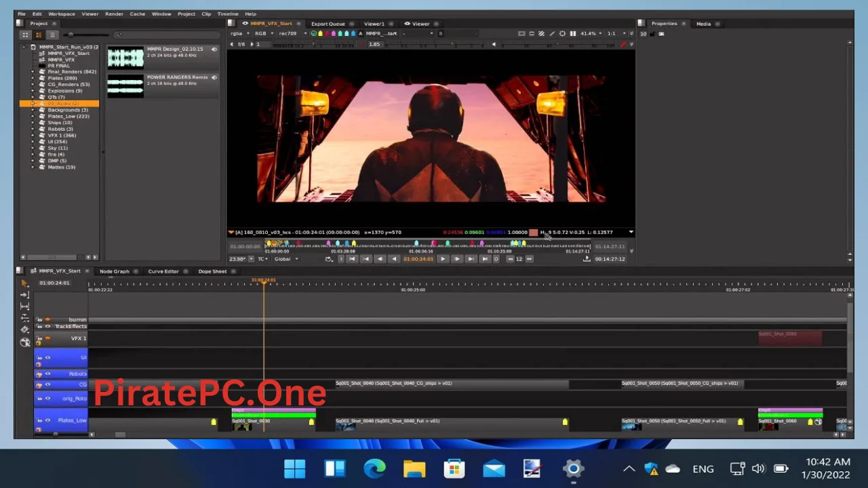868x488 pixels.
Task: Select the MMPR_VFX sequence in project tree
Action: (61, 60)
